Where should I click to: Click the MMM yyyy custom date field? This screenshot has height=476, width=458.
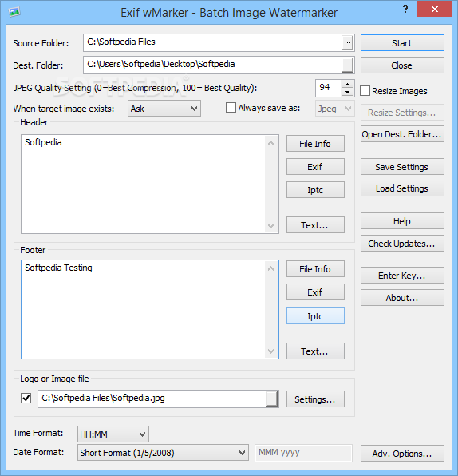(x=304, y=453)
